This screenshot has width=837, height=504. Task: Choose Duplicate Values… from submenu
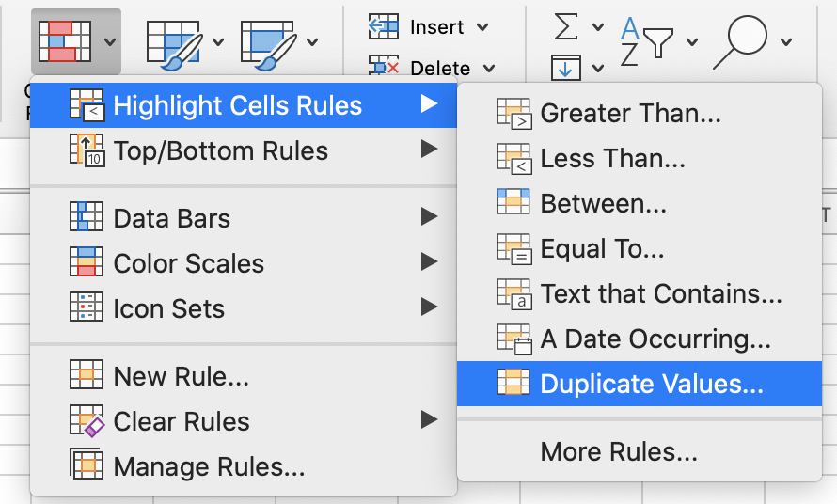click(x=640, y=384)
